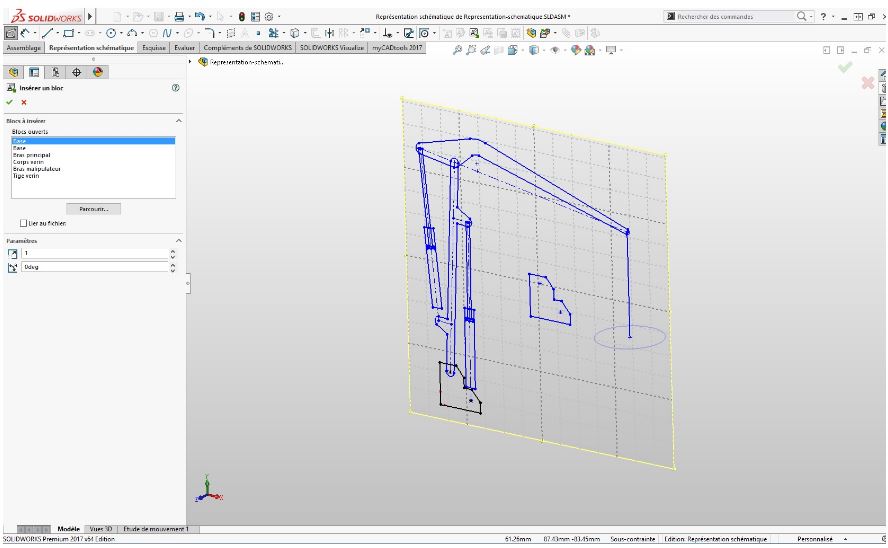Select Bras principal in block list
This screenshot has width=888, height=548.
32,155
